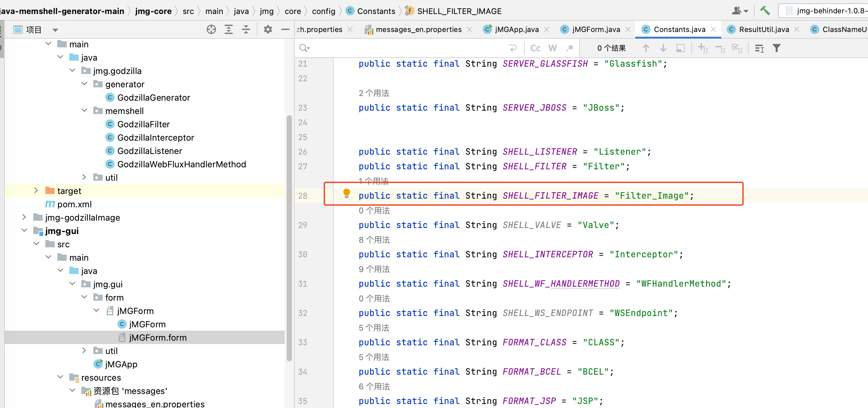Viewport: 868px width, 408px height.
Task: Collapse the generator folder
Action: (x=85, y=84)
